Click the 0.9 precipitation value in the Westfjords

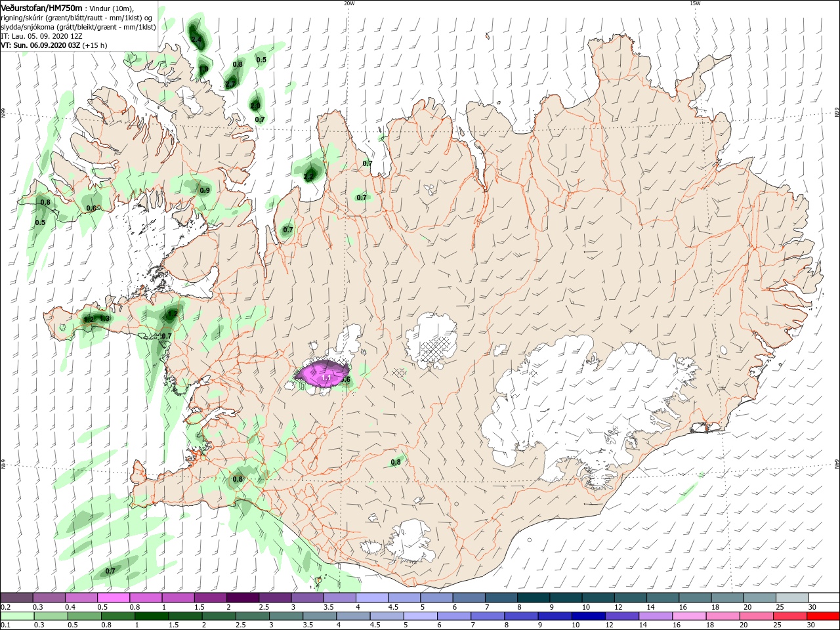205,190
